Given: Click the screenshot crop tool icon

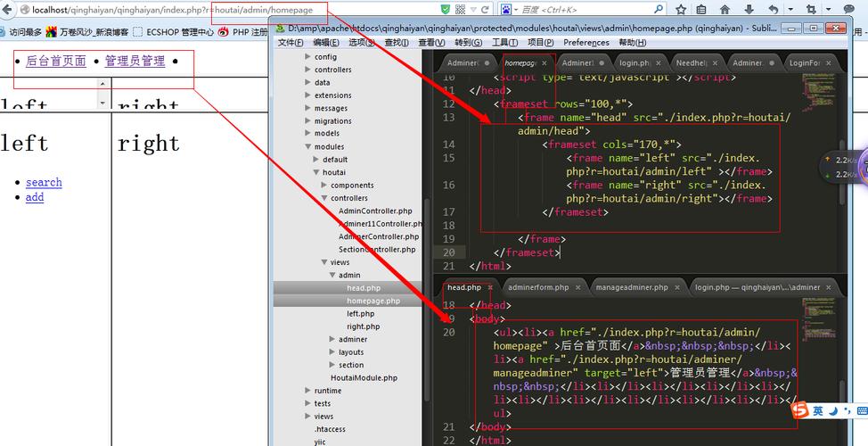Looking at the screenshot, I should 811,10.
